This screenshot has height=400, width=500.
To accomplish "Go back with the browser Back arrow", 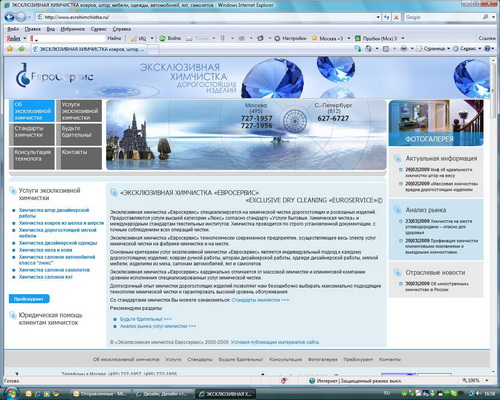I will 10,17.
